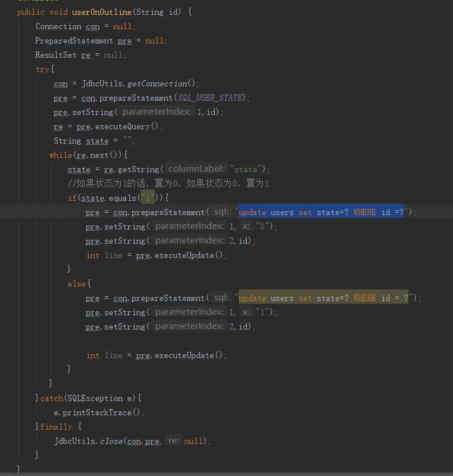Click the 'next' call in re.next()
The image size is (453, 476).
(99, 155)
